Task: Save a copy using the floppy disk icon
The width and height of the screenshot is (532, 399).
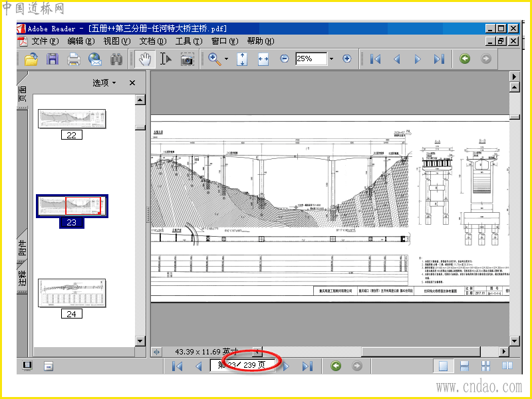Action: coord(53,59)
